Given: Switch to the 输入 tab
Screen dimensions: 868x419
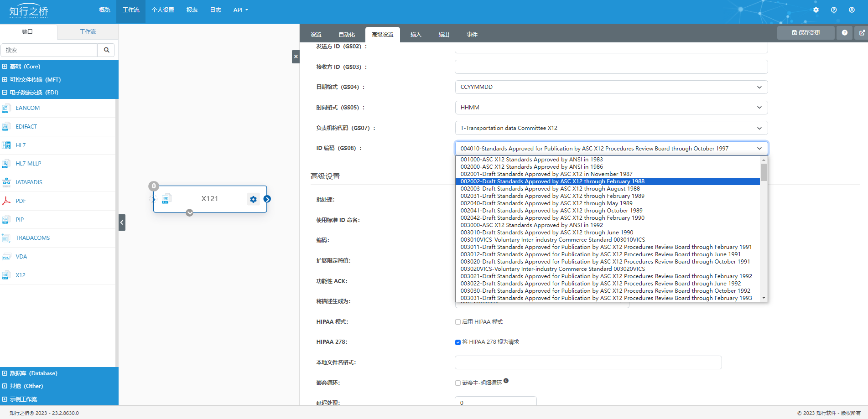Looking at the screenshot, I should pos(416,34).
